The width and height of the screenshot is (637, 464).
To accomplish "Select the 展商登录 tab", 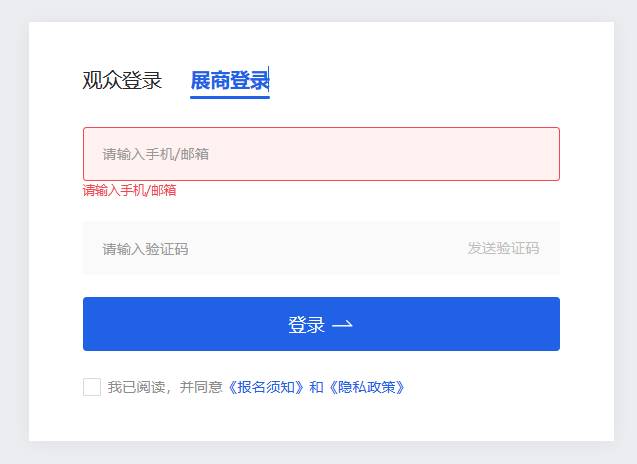I will tap(230, 80).
